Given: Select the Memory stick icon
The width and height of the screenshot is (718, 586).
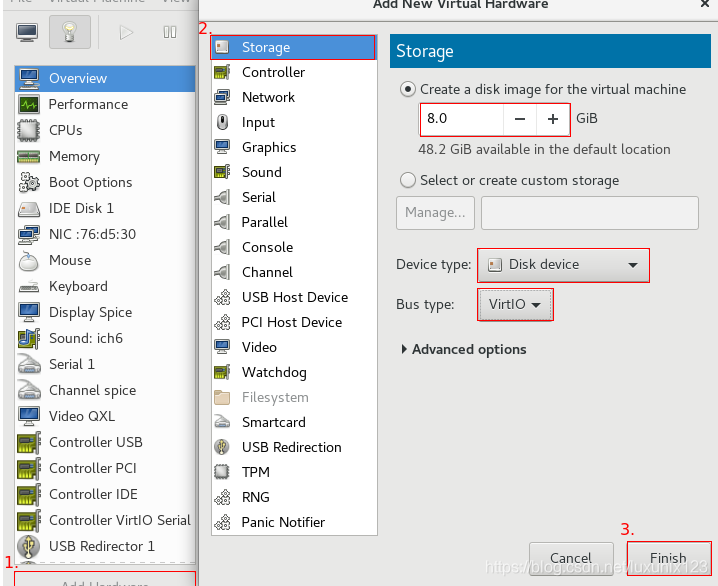Looking at the screenshot, I should (x=28, y=157).
